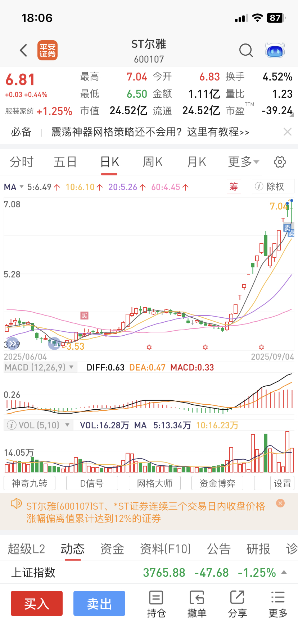This screenshot has width=298, height=644.
Task: Close the 必备 tutorial banner
Action: 287,132
